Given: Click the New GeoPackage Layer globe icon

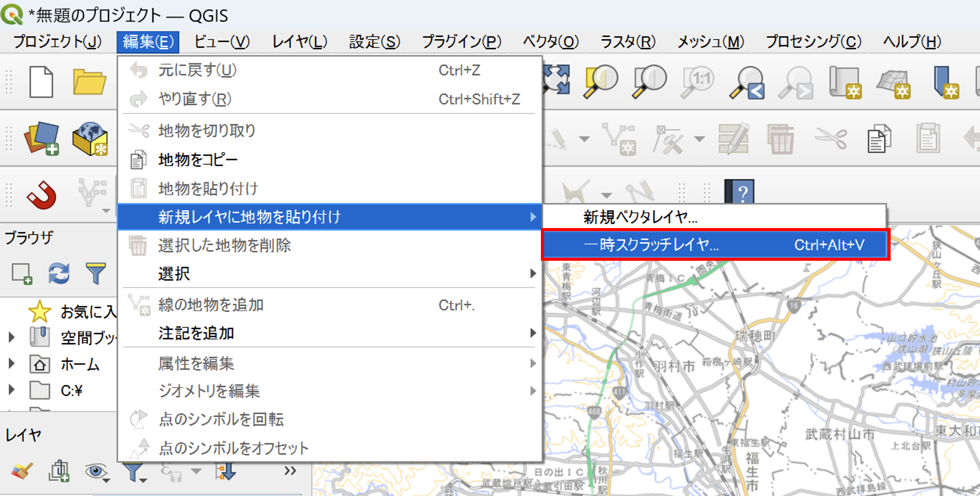Looking at the screenshot, I should (90, 138).
